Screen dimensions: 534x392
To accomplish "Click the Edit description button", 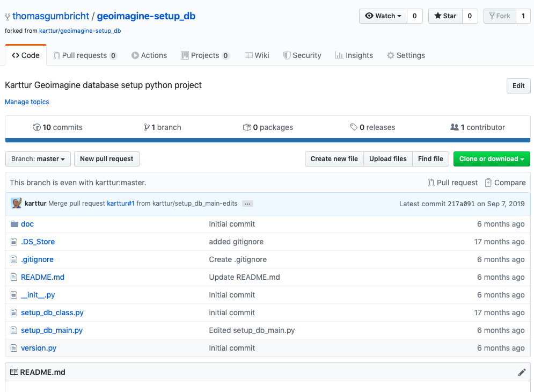I will point(518,86).
